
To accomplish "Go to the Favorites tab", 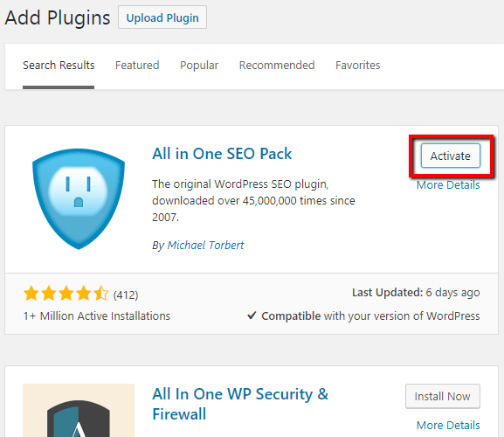I will [x=358, y=66].
